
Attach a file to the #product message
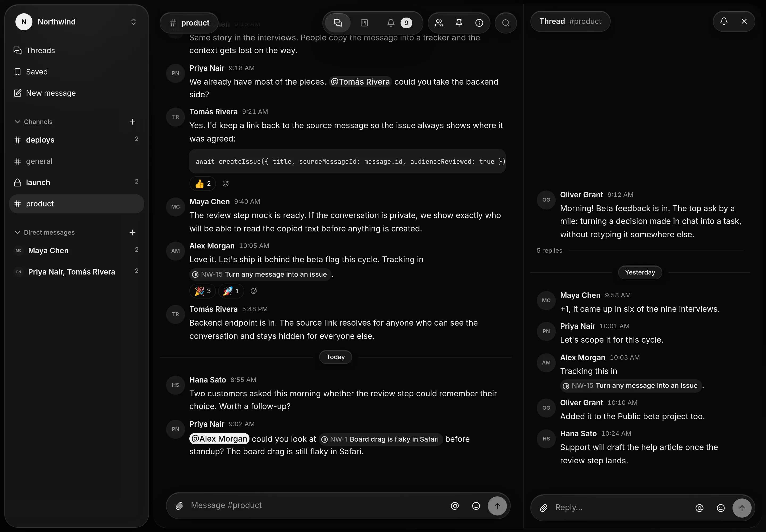pyautogui.click(x=179, y=506)
